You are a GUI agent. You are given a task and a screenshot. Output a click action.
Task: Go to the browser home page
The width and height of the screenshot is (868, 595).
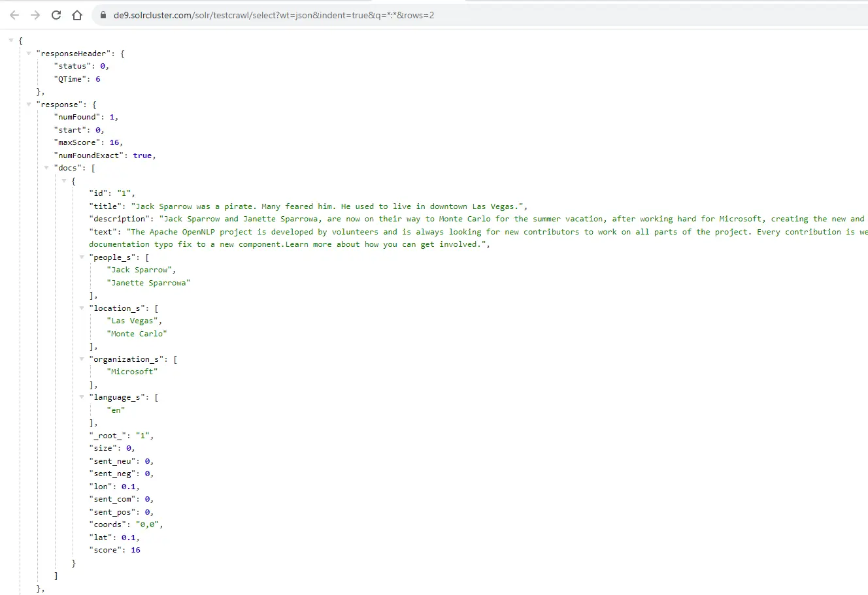(77, 15)
